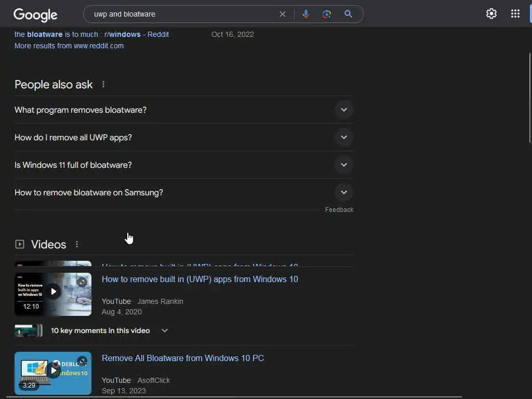Screen dimensions: 532x399
Task: Open Google Lens image search icon
Action: pyautogui.click(x=326, y=14)
